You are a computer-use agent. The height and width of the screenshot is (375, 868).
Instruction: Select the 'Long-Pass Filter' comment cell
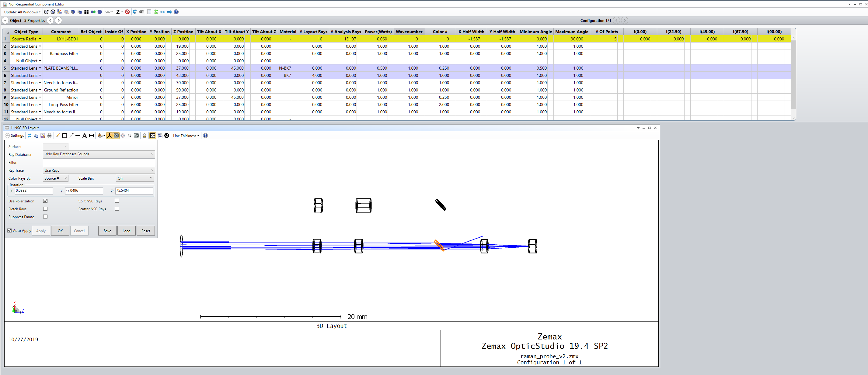[61, 105]
